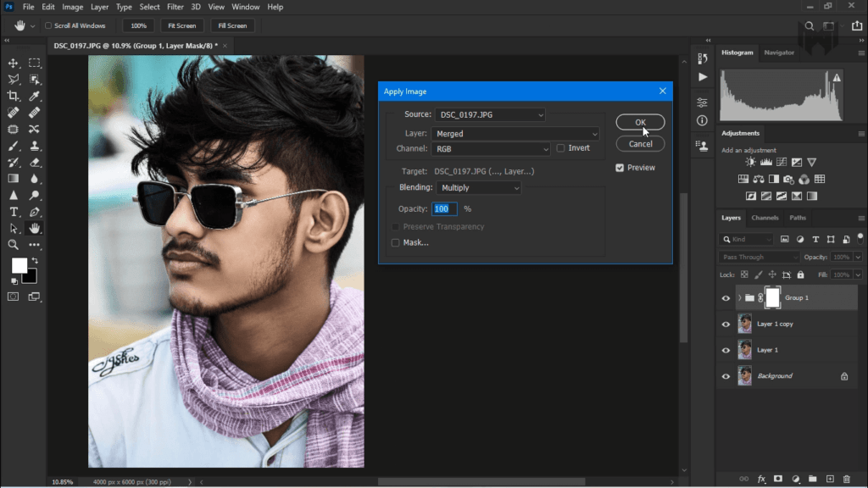
Task: Create a new layer icon
Action: pyautogui.click(x=830, y=479)
